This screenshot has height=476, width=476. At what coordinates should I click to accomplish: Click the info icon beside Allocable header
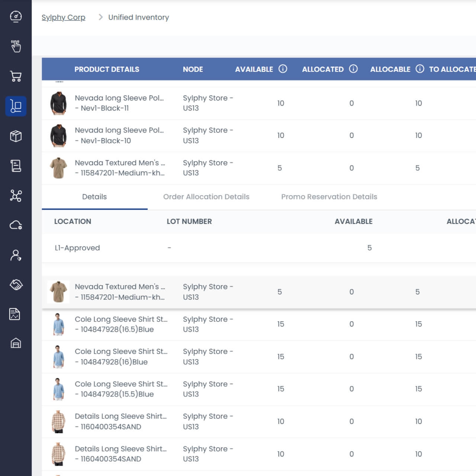419,69
